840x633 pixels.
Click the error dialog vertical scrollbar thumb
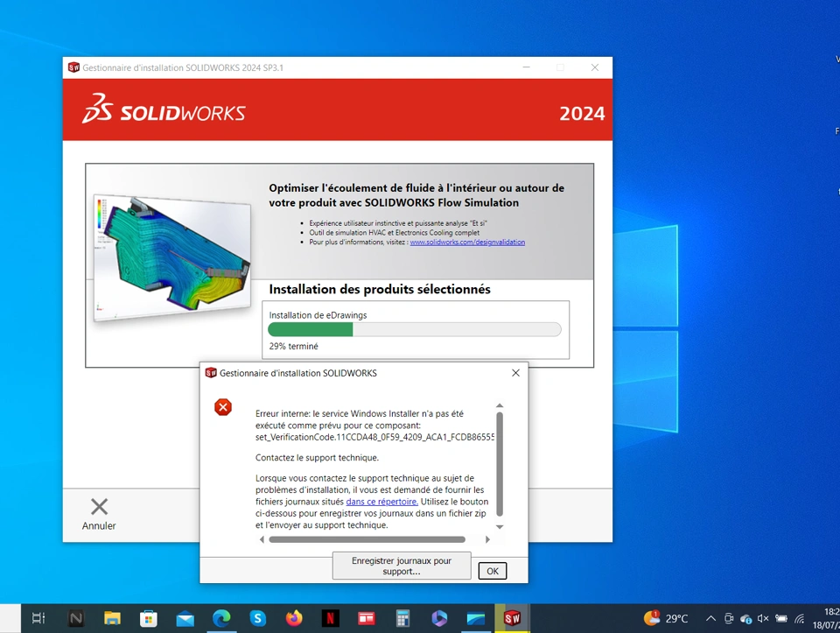tap(500, 464)
